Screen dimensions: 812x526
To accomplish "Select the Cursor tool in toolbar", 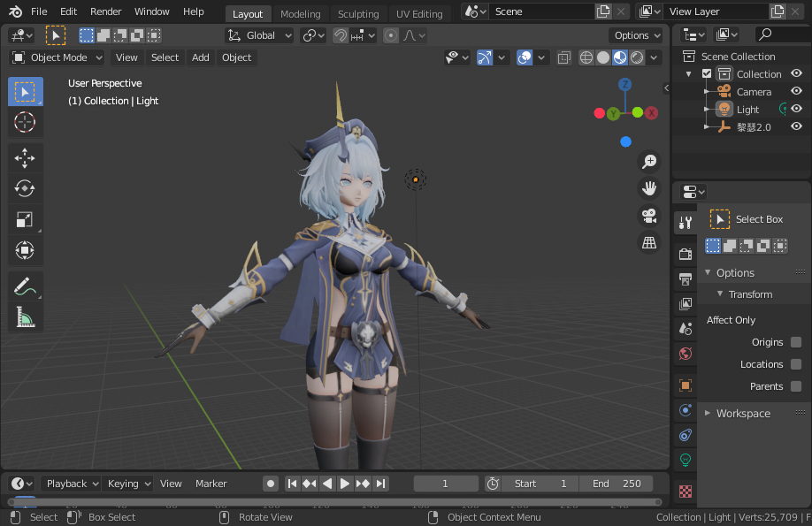I will 25,122.
